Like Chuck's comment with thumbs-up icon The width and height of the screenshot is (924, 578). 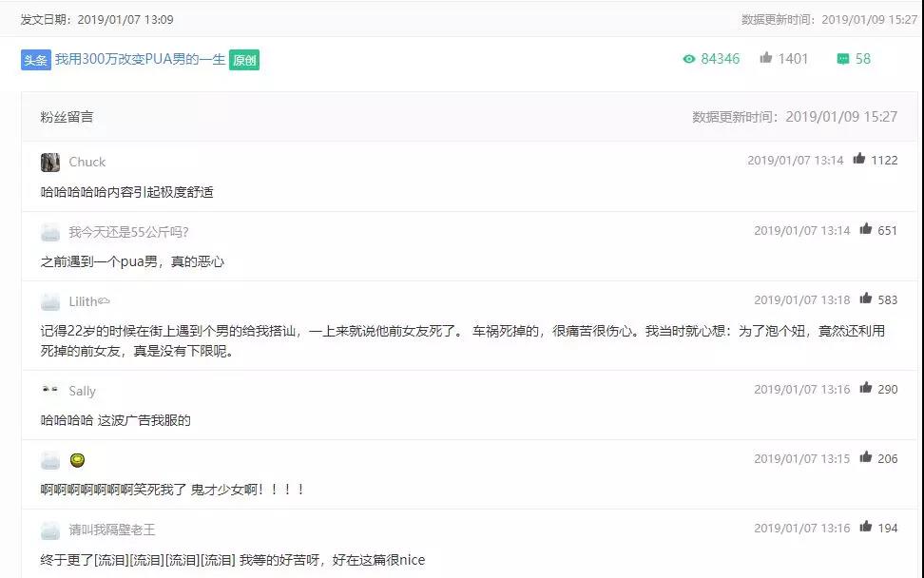coord(859,159)
